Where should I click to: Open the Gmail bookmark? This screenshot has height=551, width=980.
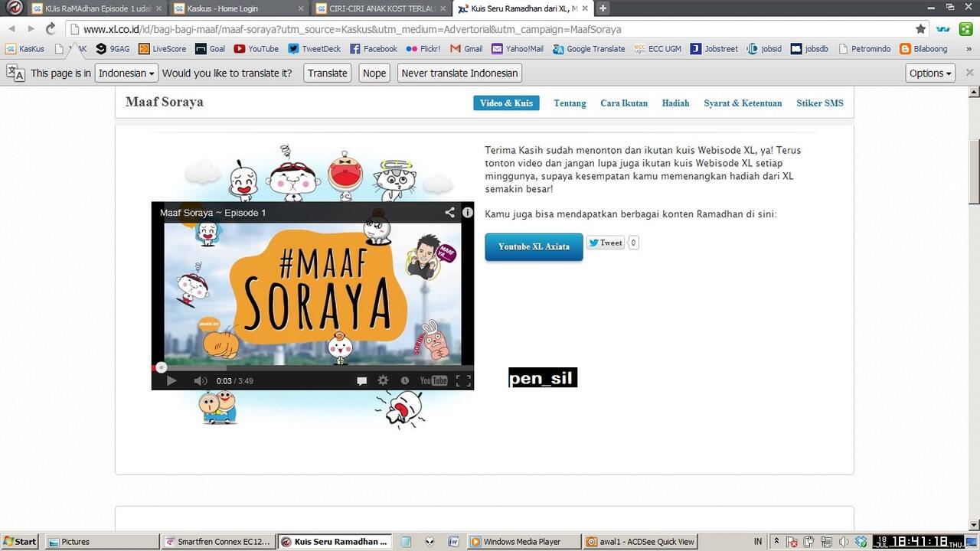[x=466, y=49]
